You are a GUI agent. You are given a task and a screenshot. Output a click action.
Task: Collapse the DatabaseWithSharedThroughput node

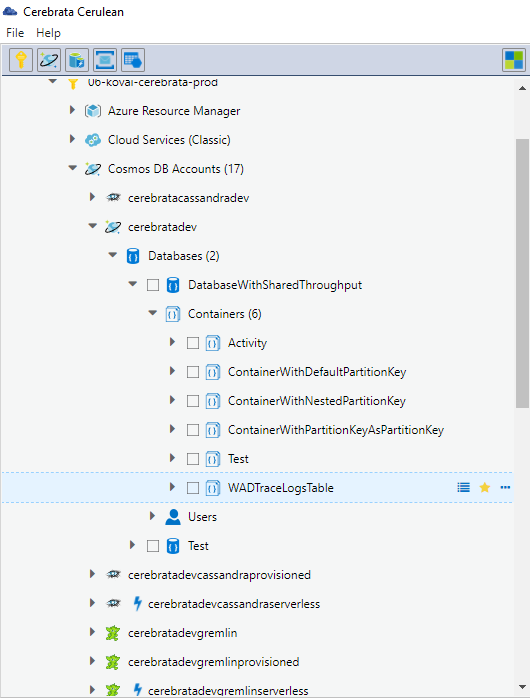[133, 284]
